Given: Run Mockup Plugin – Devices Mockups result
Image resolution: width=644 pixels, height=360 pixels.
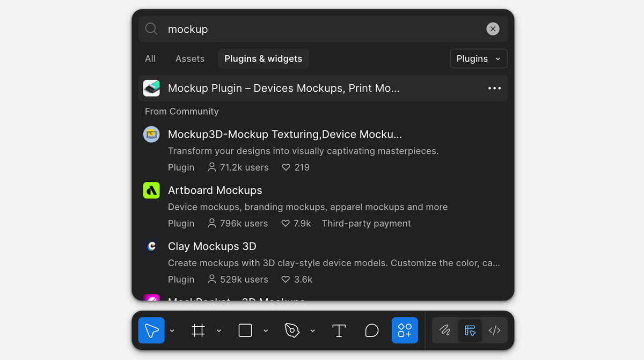Looking at the screenshot, I should (323, 88).
